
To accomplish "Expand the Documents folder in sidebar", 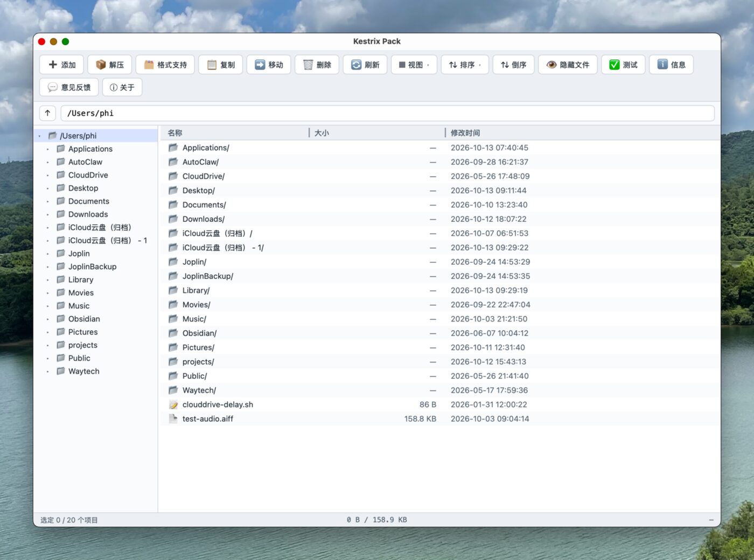I will coord(48,201).
